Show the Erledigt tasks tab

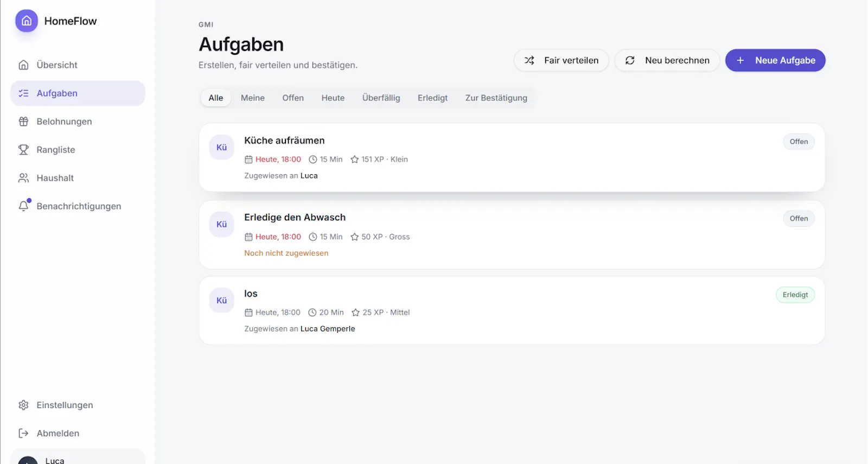(x=433, y=98)
